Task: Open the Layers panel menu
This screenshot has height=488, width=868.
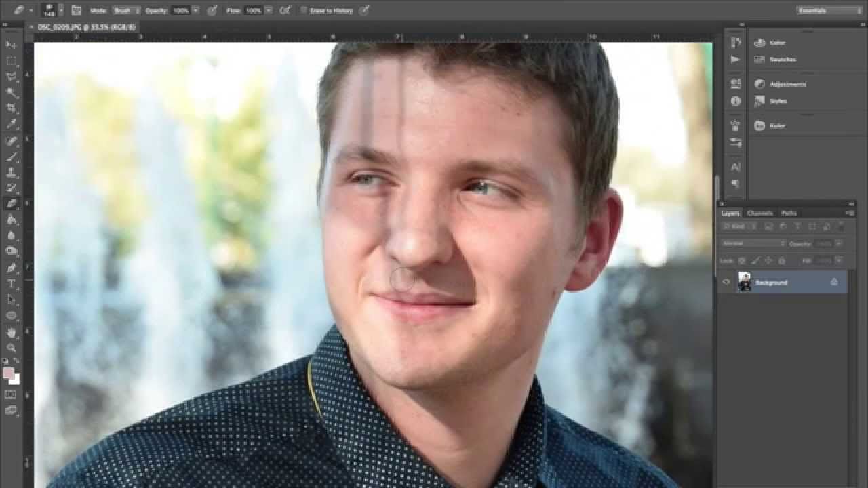Action: pyautogui.click(x=850, y=213)
